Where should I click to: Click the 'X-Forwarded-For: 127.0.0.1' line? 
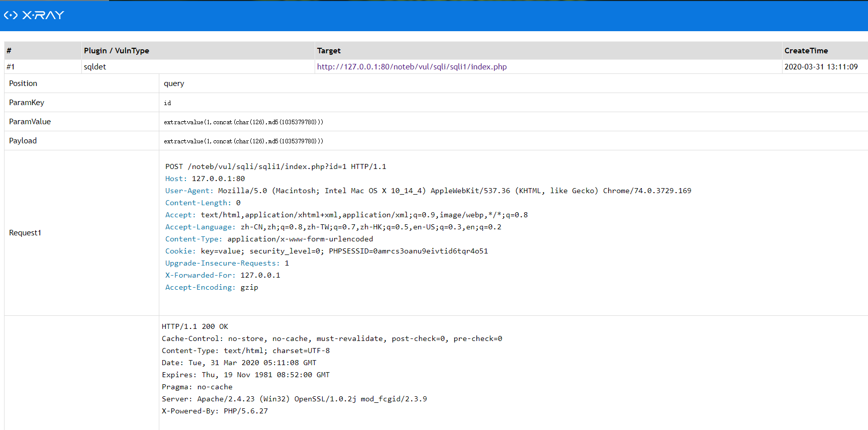[x=223, y=275]
